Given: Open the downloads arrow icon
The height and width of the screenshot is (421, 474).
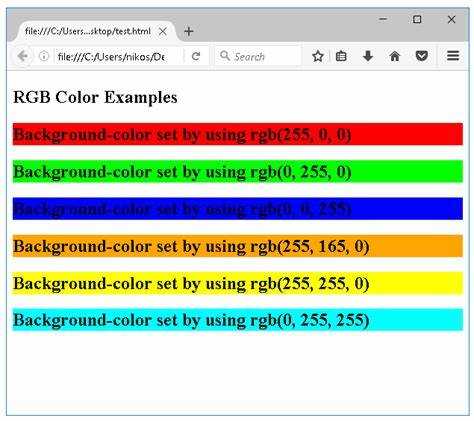Looking at the screenshot, I should (x=368, y=56).
